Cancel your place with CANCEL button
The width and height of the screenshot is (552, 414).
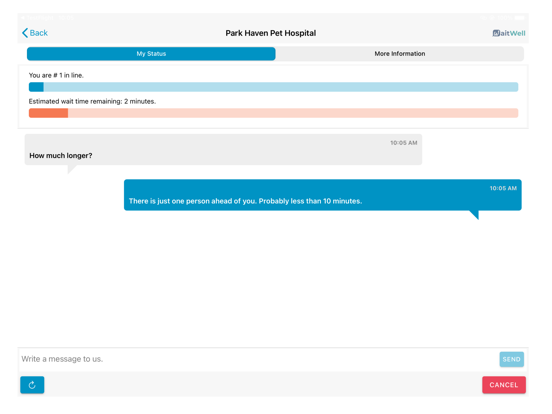tap(504, 385)
